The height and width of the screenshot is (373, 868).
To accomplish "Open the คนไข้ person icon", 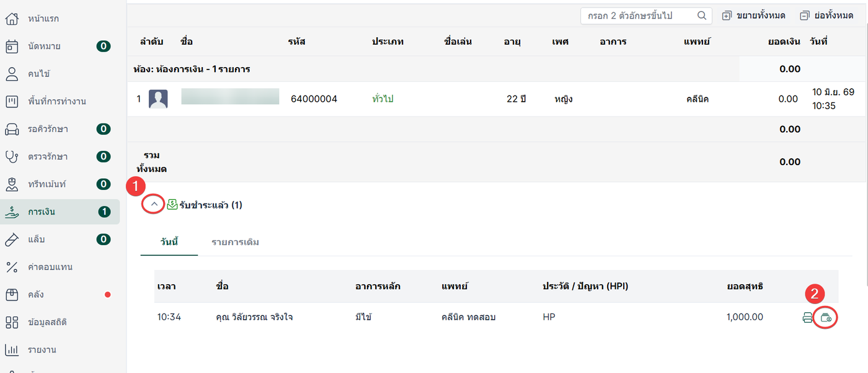I will pos(12,74).
